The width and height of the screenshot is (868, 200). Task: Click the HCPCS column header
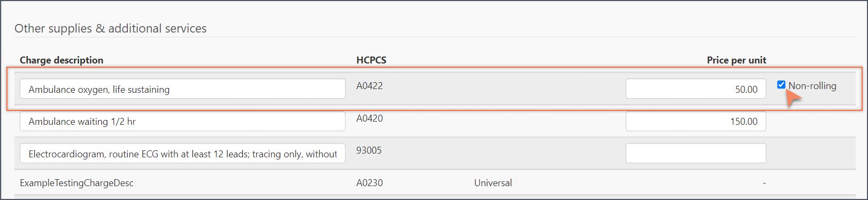pos(371,60)
